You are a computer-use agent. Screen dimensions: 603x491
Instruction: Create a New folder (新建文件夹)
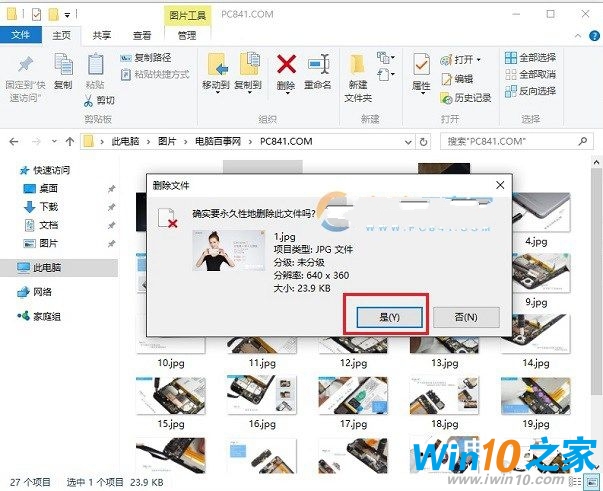[358, 78]
